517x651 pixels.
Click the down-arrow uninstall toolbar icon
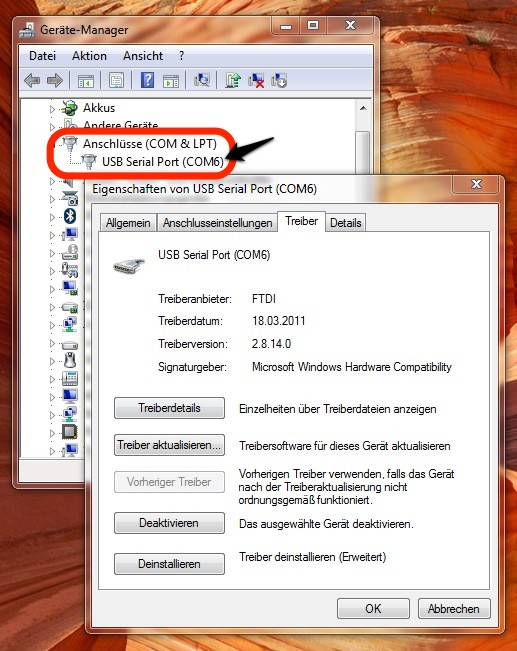pos(279,80)
